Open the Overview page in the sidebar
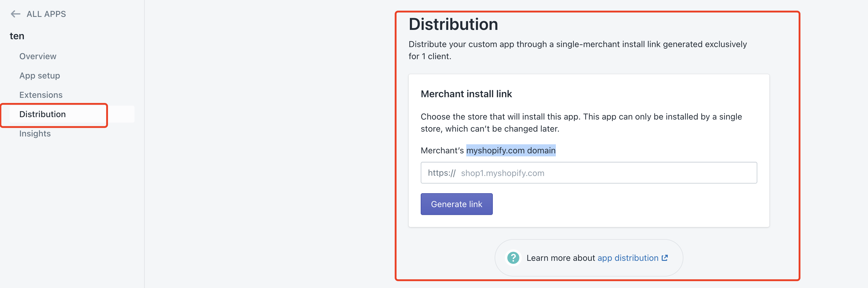Viewport: 868px width, 288px height. (x=38, y=56)
